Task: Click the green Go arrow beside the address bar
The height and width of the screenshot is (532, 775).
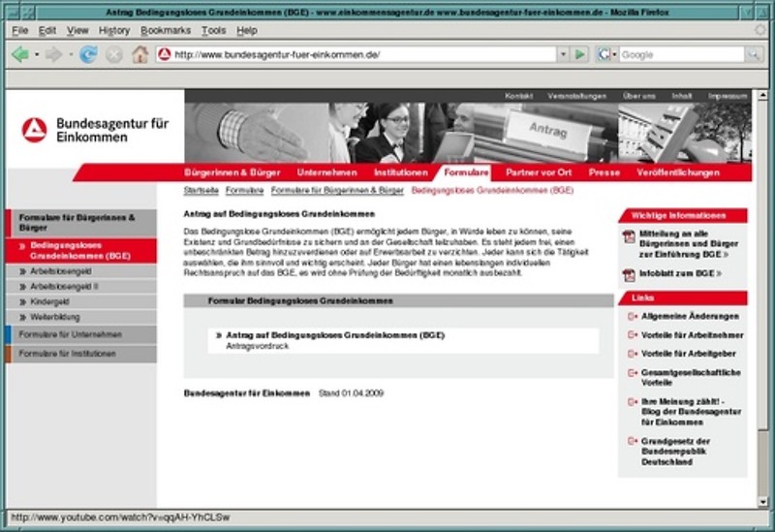Action: [x=579, y=54]
